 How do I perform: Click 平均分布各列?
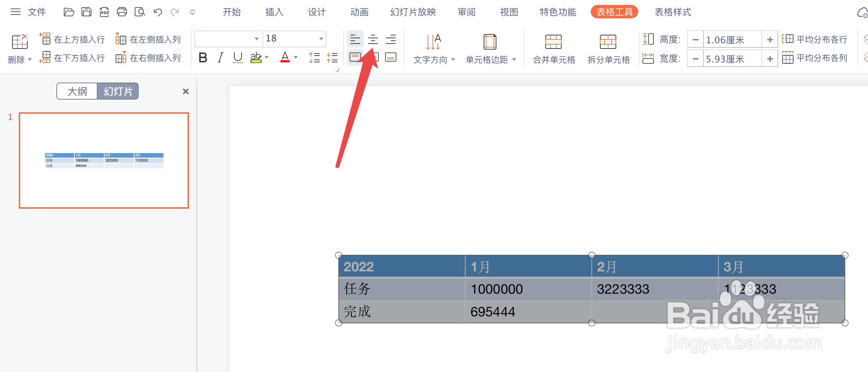pos(815,58)
